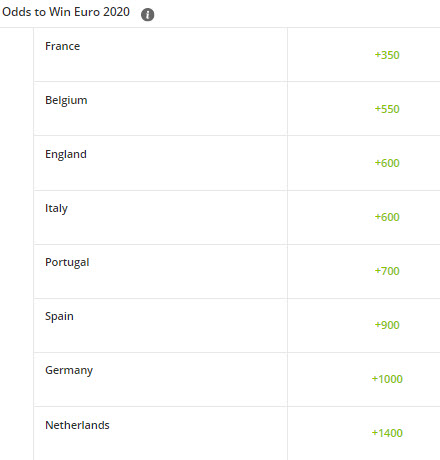Viewport: 440px width, 460px height.
Task: Select the Italy team name
Action: tap(56, 208)
